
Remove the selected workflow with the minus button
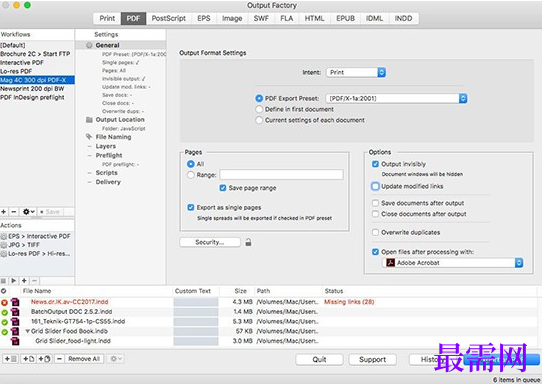[x=14, y=212]
